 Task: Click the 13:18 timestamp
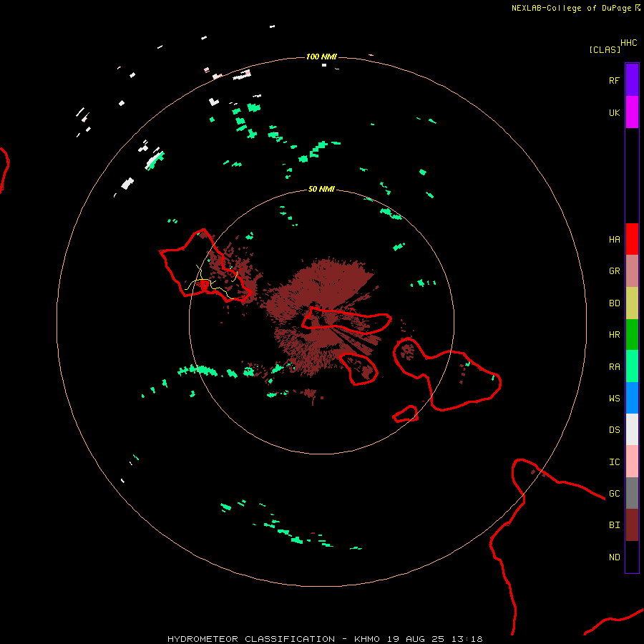467,639
